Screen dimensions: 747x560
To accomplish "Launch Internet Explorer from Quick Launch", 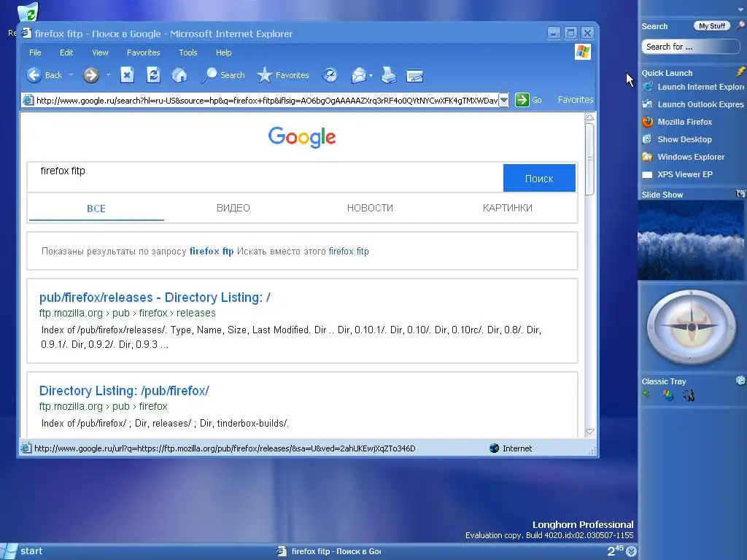I will [x=694, y=87].
